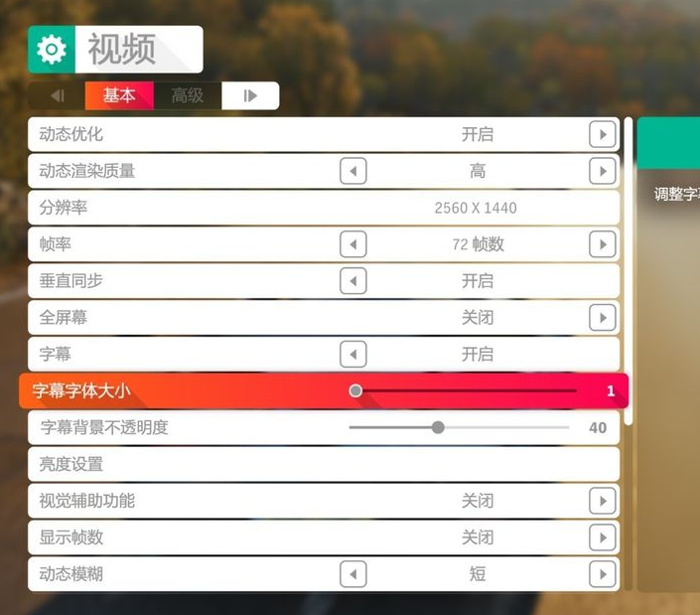Switch to the 高级 tab
Image resolution: width=700 pixels, height=615 pixels.
click(188, 95)
